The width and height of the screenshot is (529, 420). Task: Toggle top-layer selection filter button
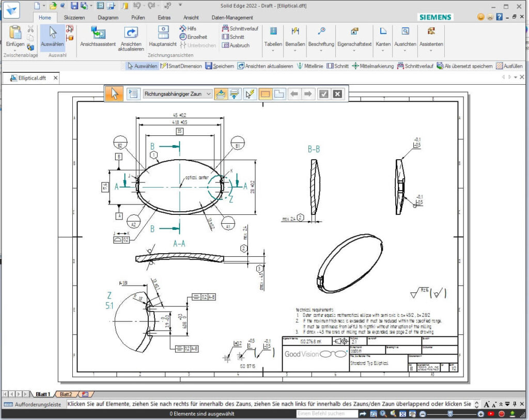tap(221, 94)
